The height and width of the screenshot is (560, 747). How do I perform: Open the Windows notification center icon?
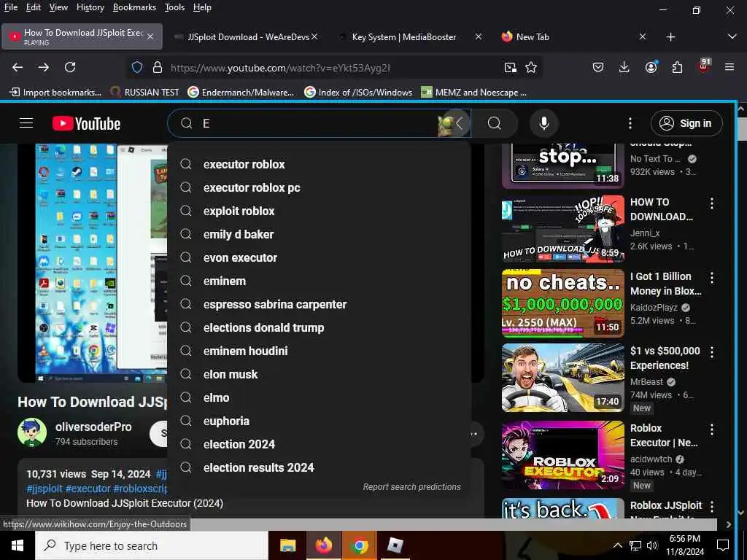point(723,545)
